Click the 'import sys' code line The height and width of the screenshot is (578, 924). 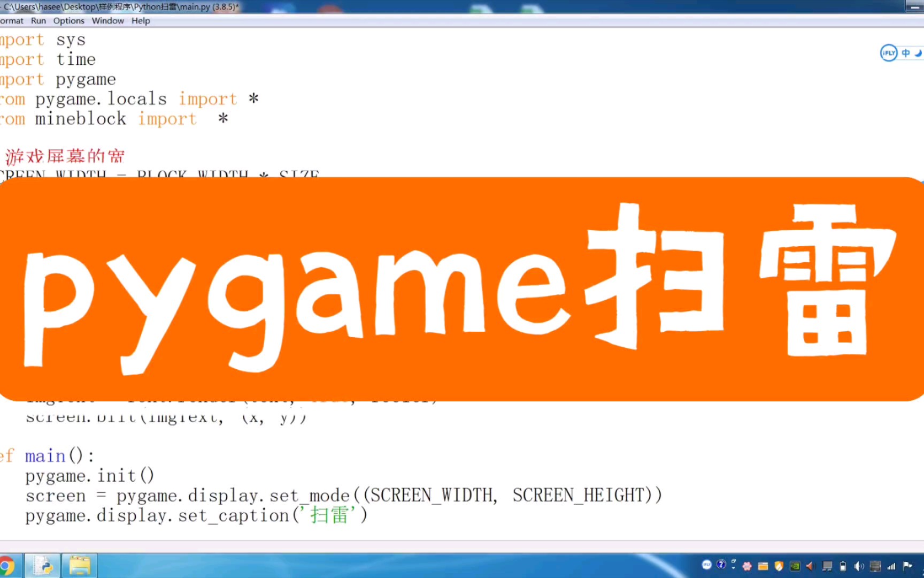[x=43, y=40]
